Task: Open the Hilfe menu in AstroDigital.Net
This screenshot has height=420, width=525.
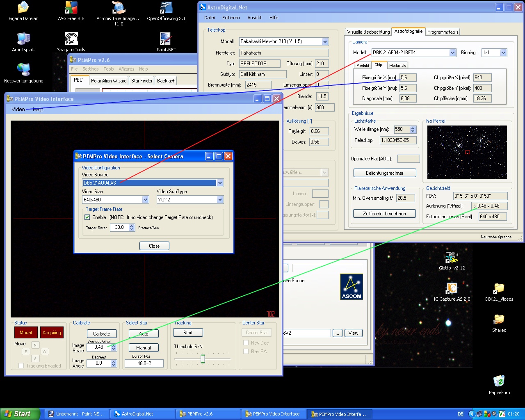Action: (274, 18)
